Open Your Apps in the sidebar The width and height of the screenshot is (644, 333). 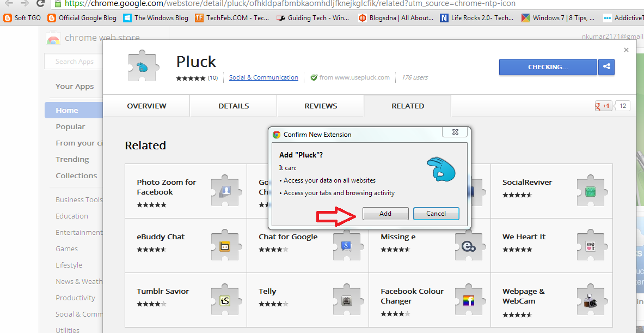click(75, 86)
